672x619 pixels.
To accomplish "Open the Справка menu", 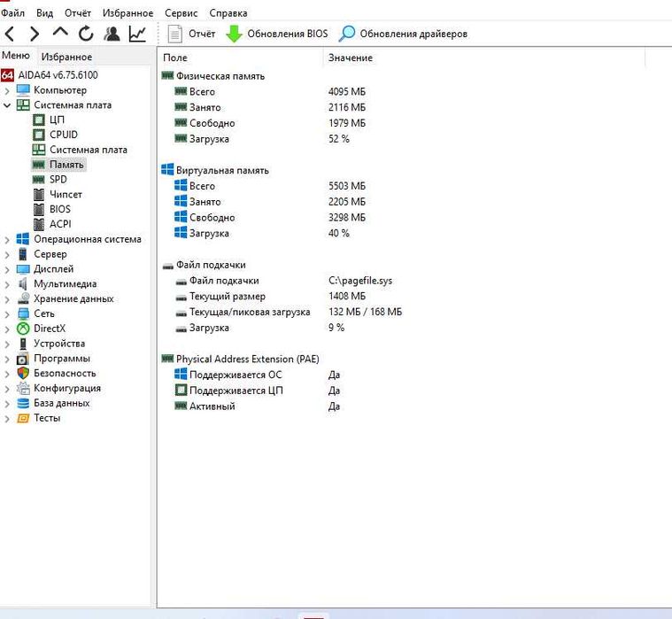I will (x=228, y=13).
